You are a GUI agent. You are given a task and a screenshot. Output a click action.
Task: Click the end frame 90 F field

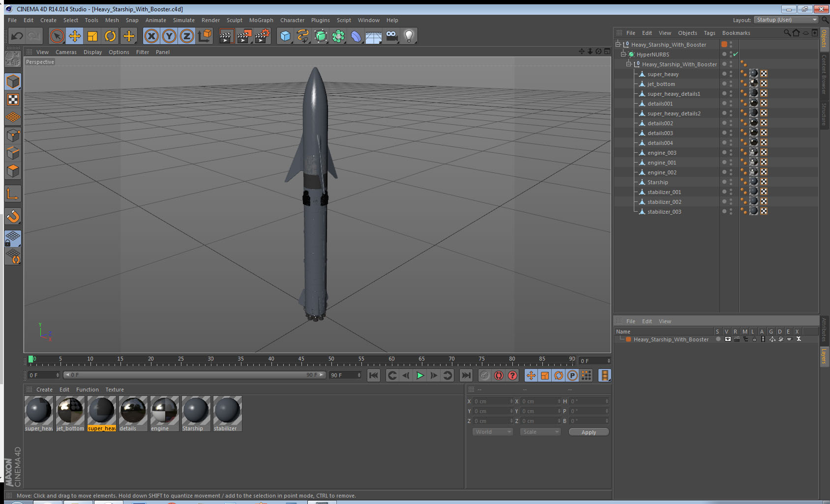345,375
